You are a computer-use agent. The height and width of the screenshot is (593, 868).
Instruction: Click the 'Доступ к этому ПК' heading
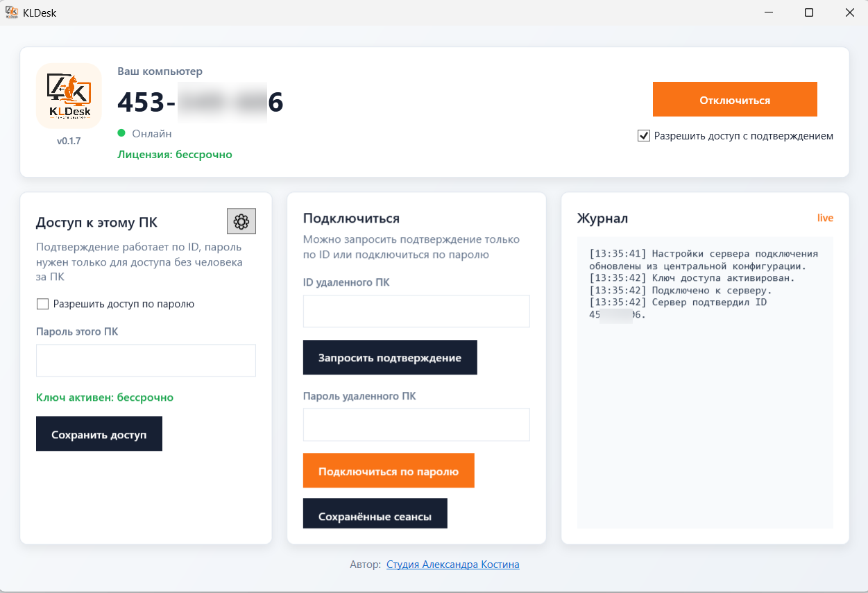(96, 223)
